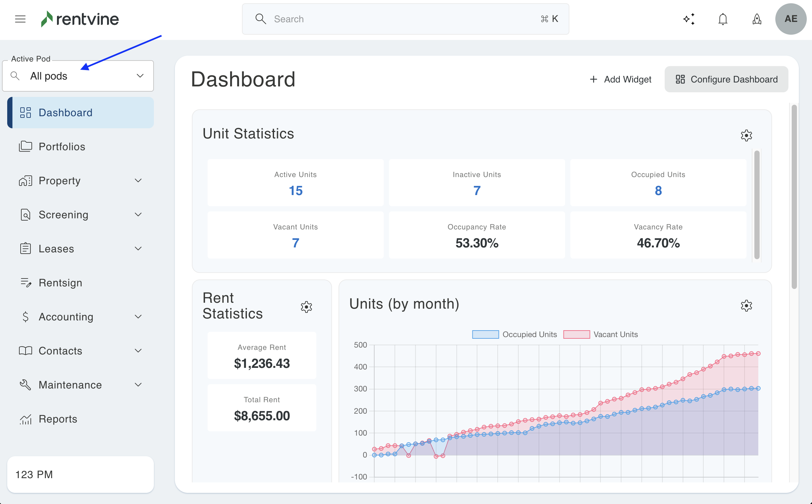The width and height of the screenshot is (812, 504).
Task: Go to Portfolios in sidebar
Action: click(62, 147)
